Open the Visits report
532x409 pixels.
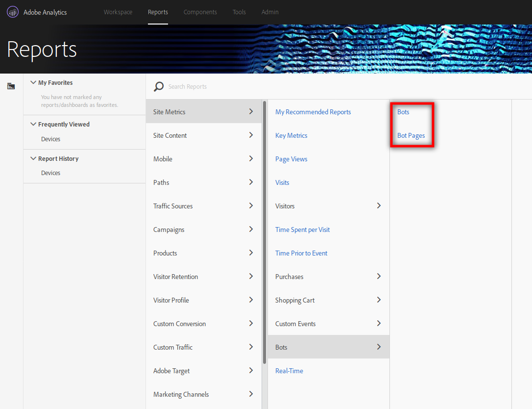click(282, 182)
